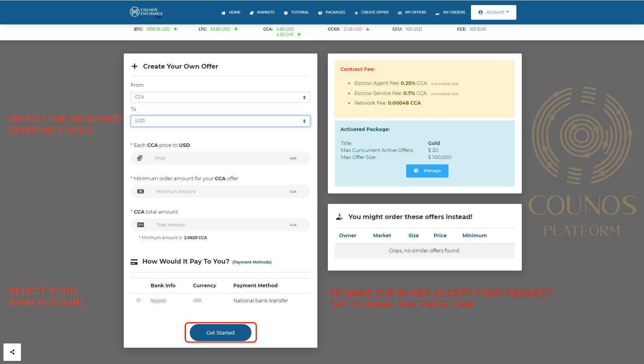Click the plus icon beside Create Offer
This screenshot has height=364, width=644.
[356, 13]
